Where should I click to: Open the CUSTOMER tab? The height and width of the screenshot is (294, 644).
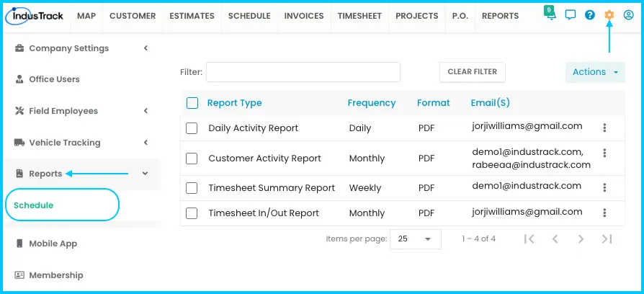pyautogui.click(x=133, y=16)
